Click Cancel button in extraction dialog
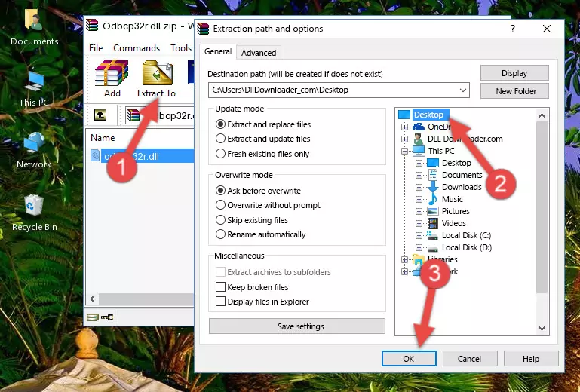This screenshot has height=392, width=580. coord(470,359)
